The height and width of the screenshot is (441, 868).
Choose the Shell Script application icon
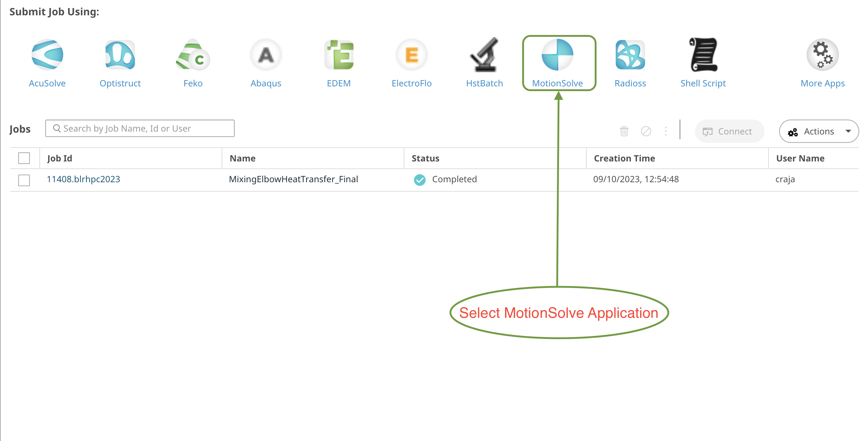[703, 55]
